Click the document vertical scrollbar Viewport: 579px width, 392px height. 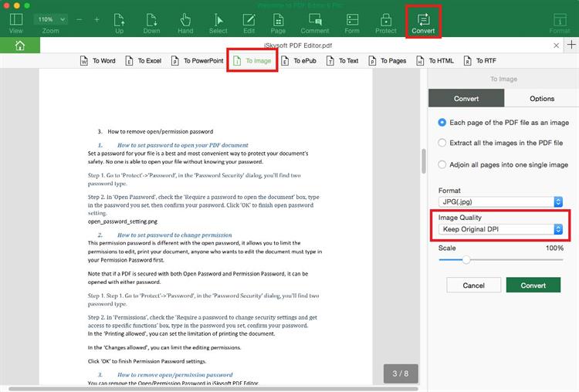point(424,161)
